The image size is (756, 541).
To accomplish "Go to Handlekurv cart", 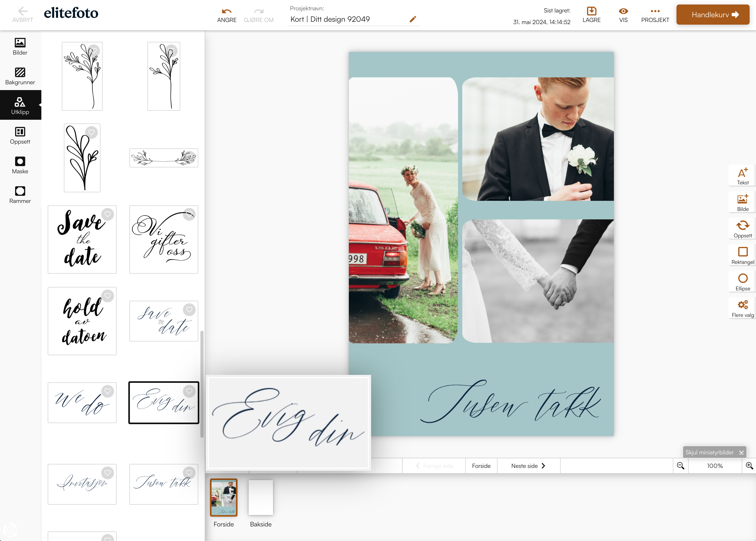I will pyautogui.click(x=713, y=15).
